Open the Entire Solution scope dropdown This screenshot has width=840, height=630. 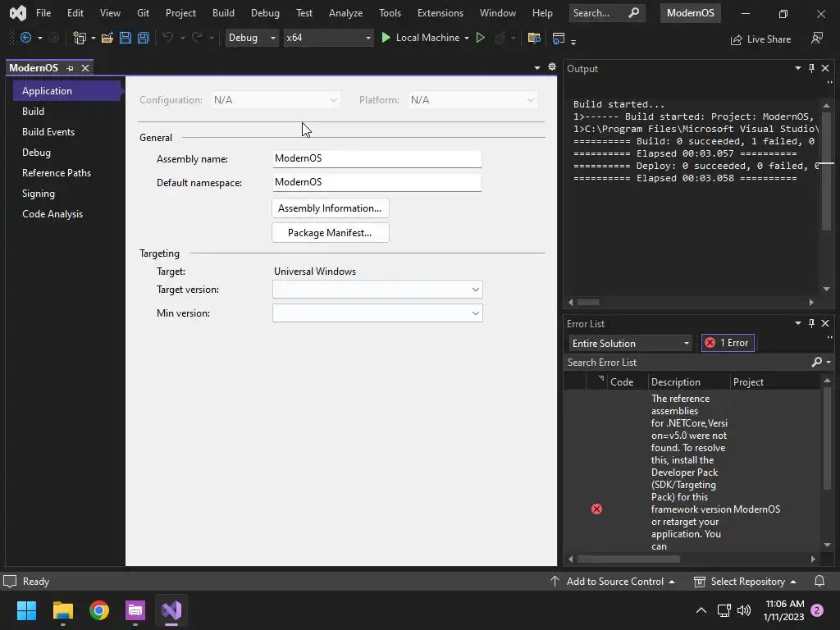631,344
